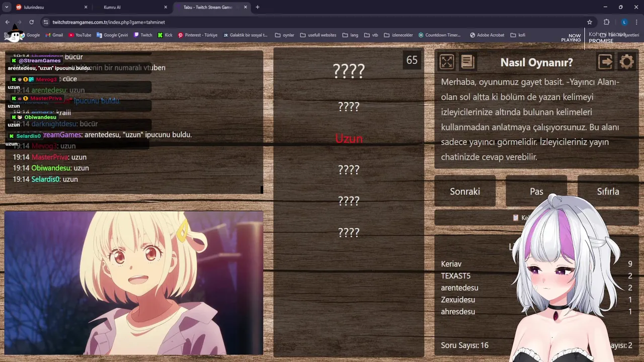Open the Twitch bookmark
644x362 pixels.
[143, 35]
